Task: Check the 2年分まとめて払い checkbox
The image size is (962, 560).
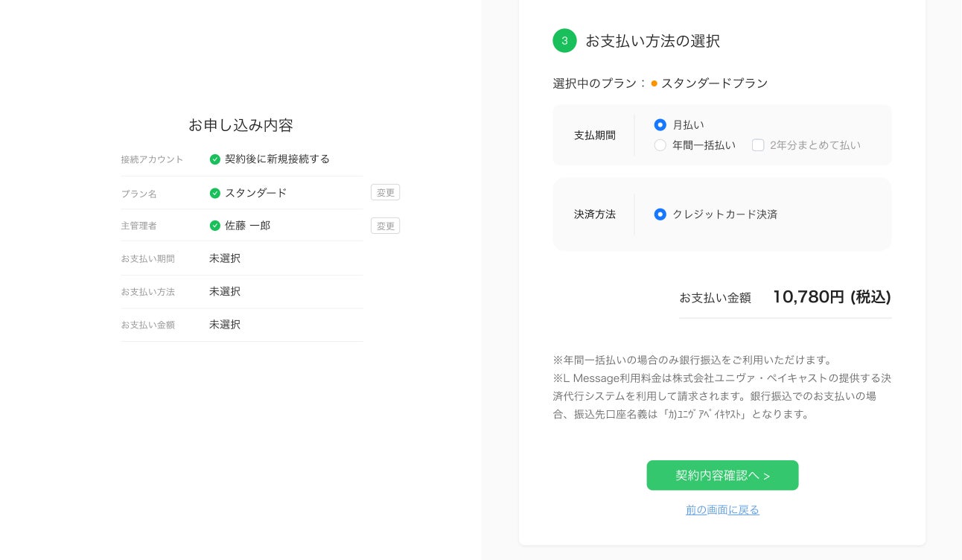Action: click(x=758, y=145)
